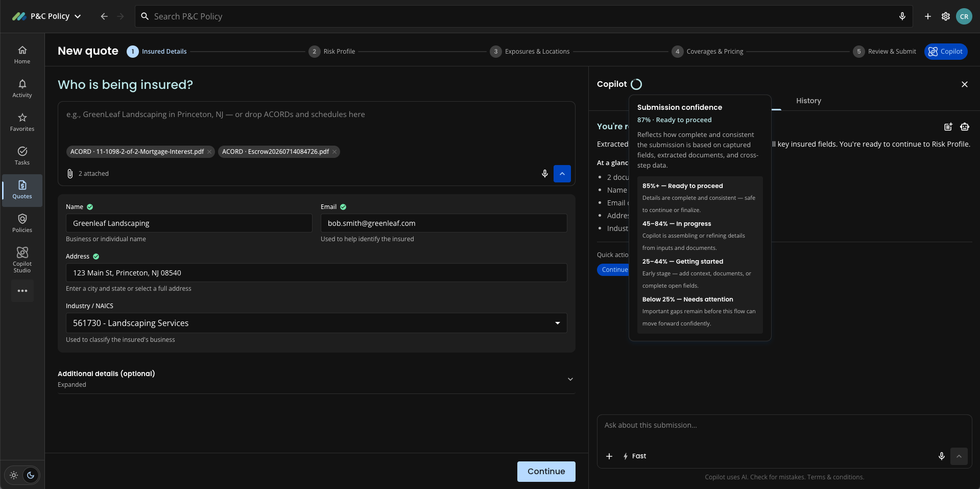Image resolution: width=980 pixels, height=489 pixels.
Task: Launch Copilot Studio from sidebar
Action: 22,260
